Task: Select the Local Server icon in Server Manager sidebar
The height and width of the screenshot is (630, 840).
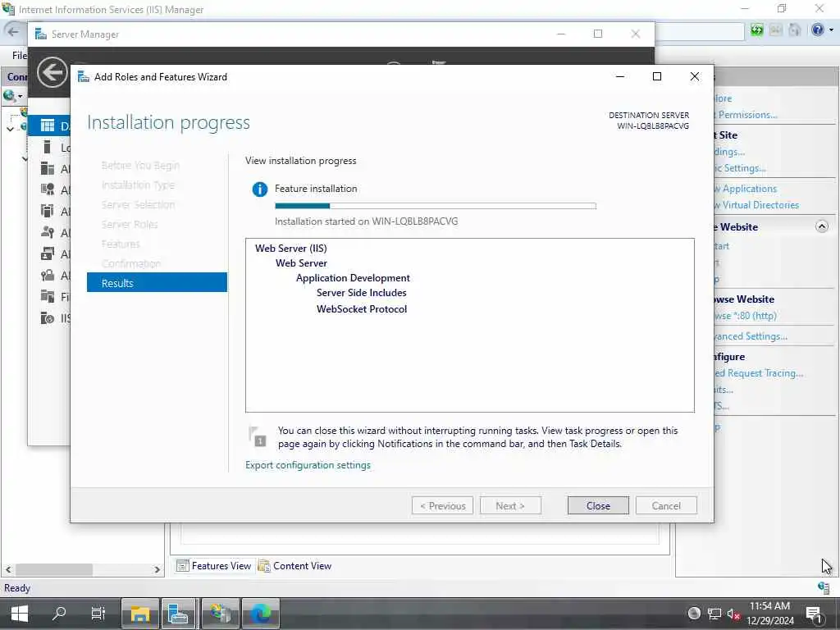Action: (x=47, y=147)
